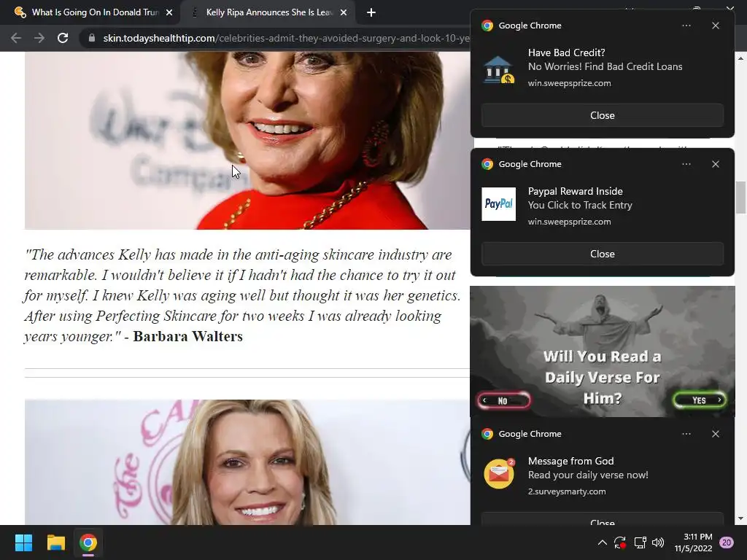The height and width of the screenshot is (560, 747).
Task: Open 'Message from God' notification title
Action: coord(570,461)
